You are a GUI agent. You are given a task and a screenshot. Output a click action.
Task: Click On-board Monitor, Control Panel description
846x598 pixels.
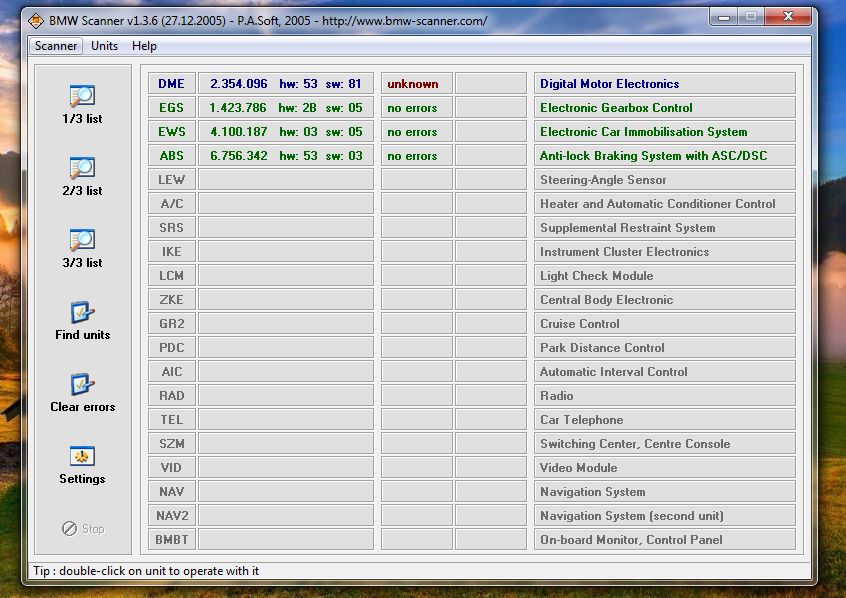pyautogui.click(x=665, y=540)
